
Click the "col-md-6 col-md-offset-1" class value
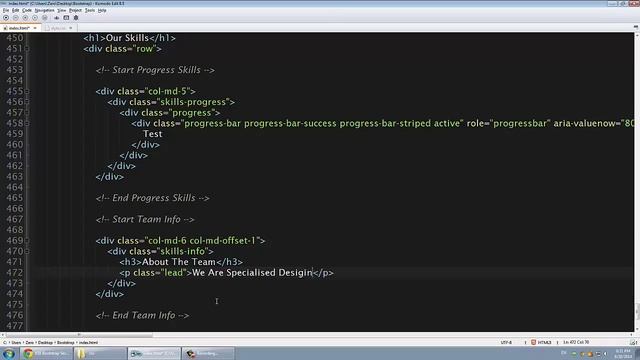click(202, 241)
